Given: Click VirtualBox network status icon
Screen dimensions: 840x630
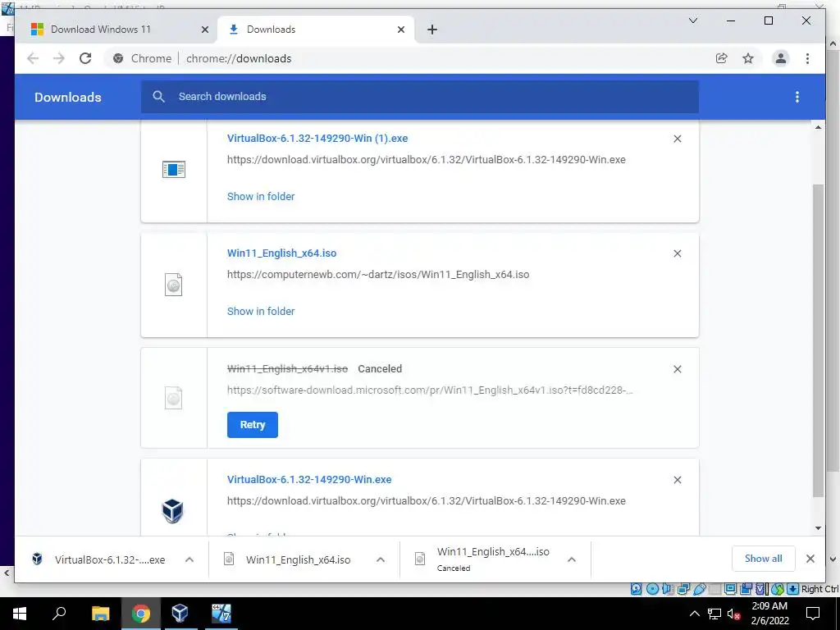Looking at the screenshot, I should click(x=683, y=589).
